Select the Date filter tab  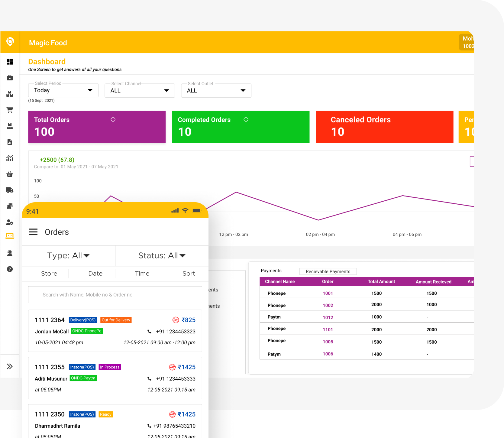tap(95, 274)
